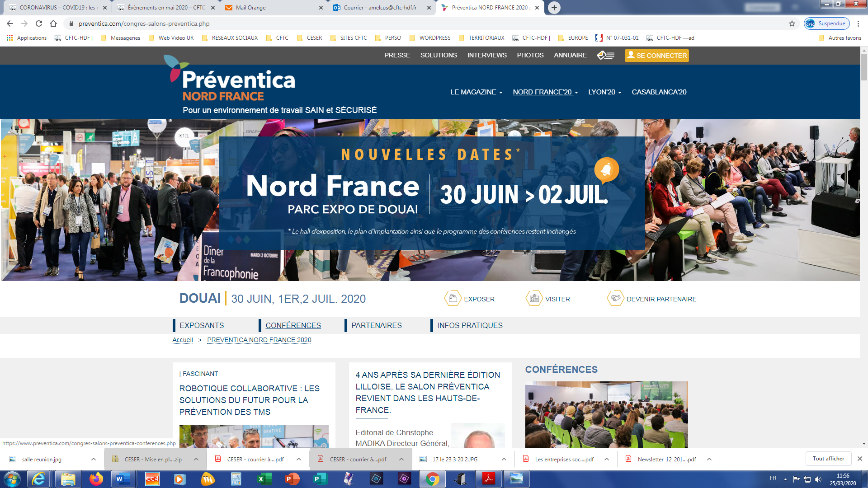Click the DEVENIR PARTENAIRE handshake icon

coord(615,298)
